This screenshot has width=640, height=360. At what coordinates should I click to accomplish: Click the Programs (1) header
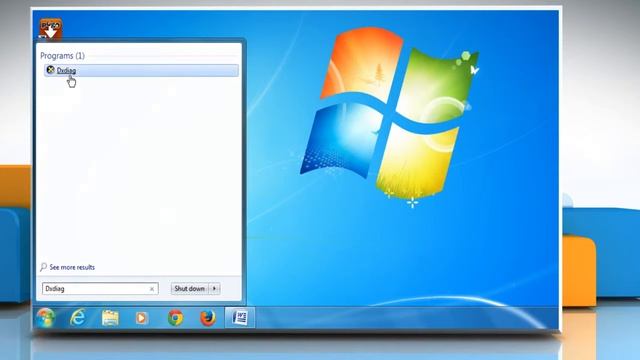(62, 56)
